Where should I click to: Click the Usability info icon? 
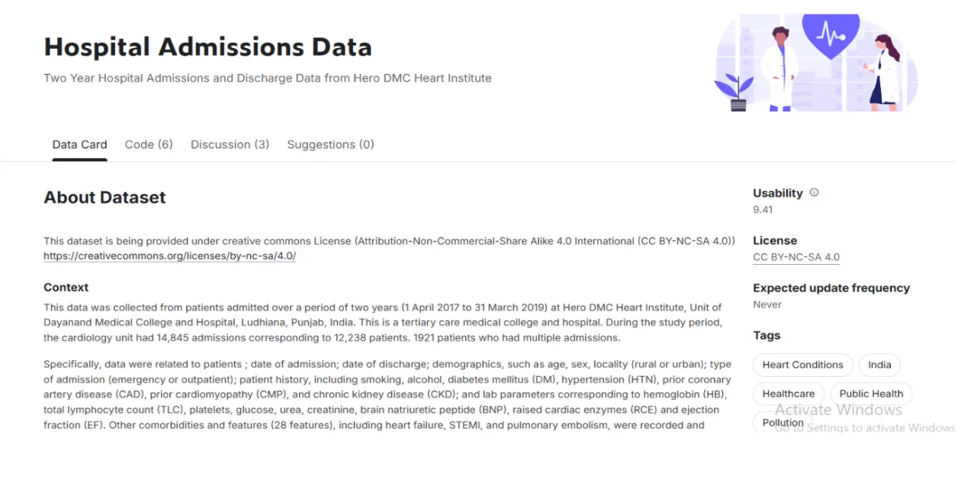[813, 192]
